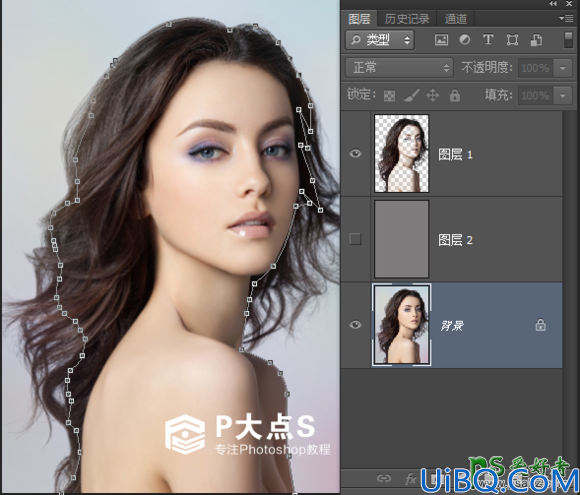Lock image pixels brush icon
This screenshot has height=495, width=580.
pyautogui.click(x=411, y=95)
